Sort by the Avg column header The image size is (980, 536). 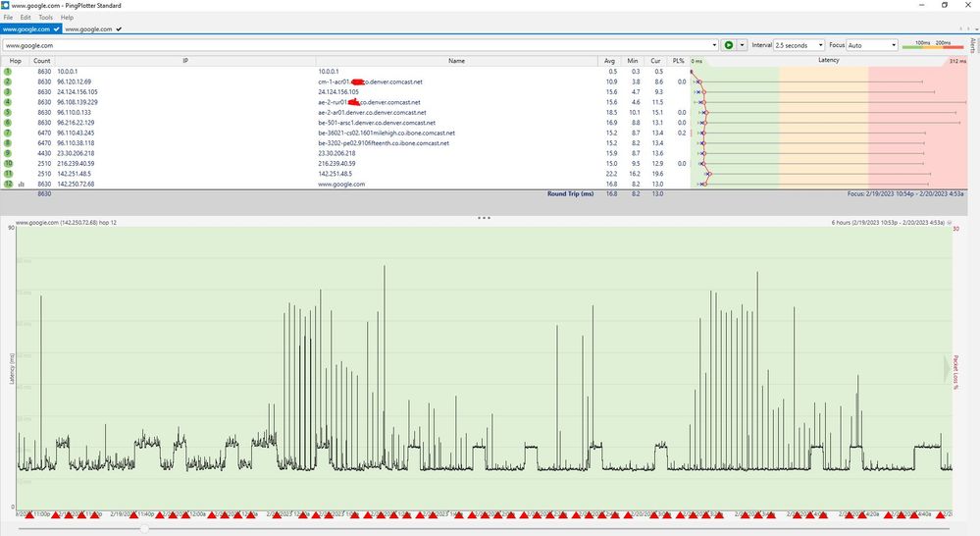609,61
